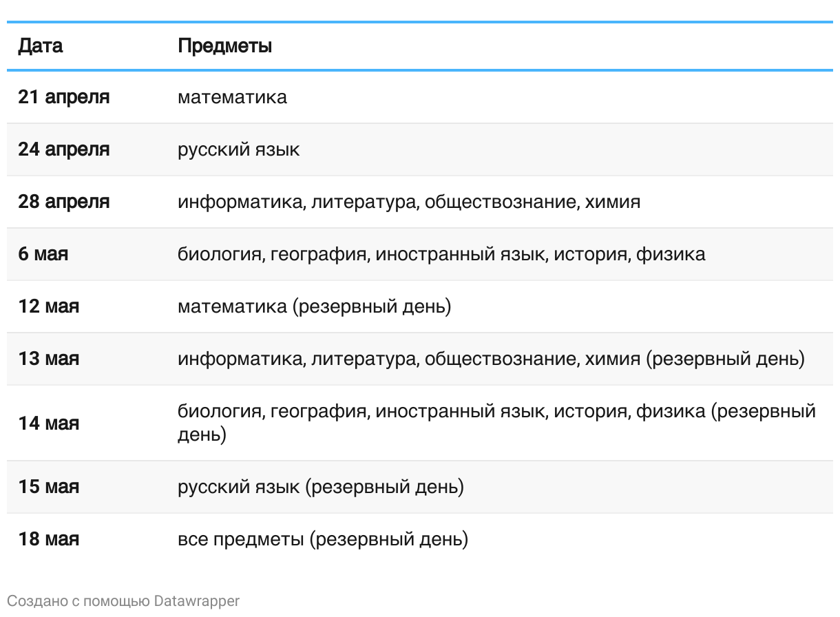Click "русский язык" in the 24 апреля row
The image size is (840, 617).
tap(238, 149)
